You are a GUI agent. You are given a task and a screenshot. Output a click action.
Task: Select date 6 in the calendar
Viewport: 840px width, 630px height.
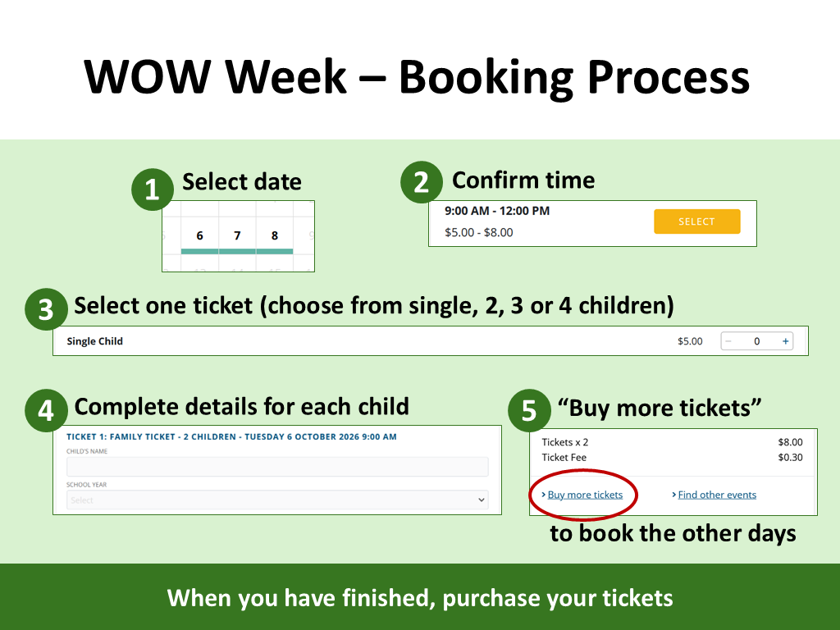(200, 235)
